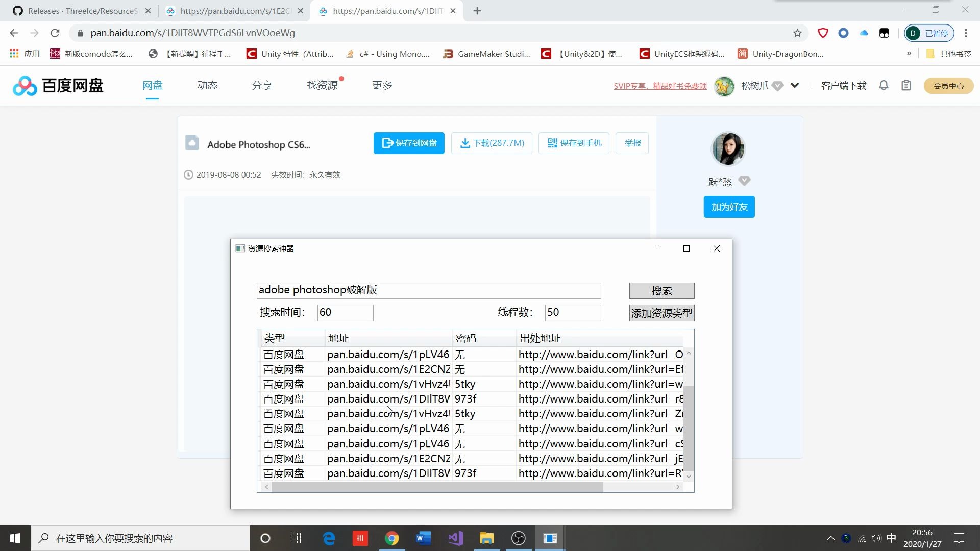Open the Windows action center
Image resolution: width=980 pixels, height=551 pixels.
tap(959, 538)
